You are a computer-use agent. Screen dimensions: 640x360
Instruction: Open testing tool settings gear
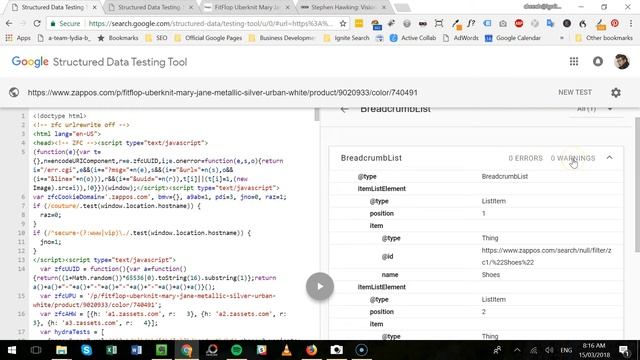click(x=616, y=93)
